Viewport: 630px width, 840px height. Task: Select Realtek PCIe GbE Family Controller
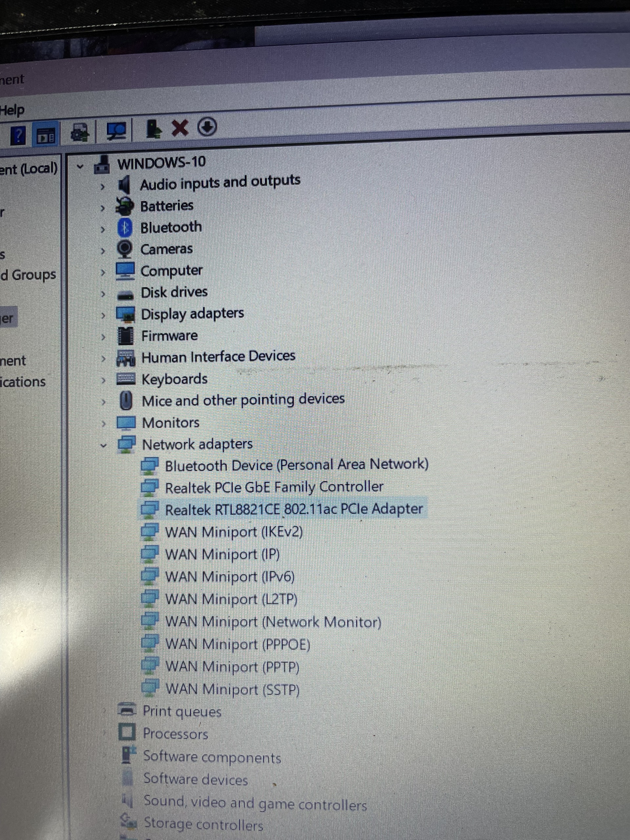(x=274, y=487)
